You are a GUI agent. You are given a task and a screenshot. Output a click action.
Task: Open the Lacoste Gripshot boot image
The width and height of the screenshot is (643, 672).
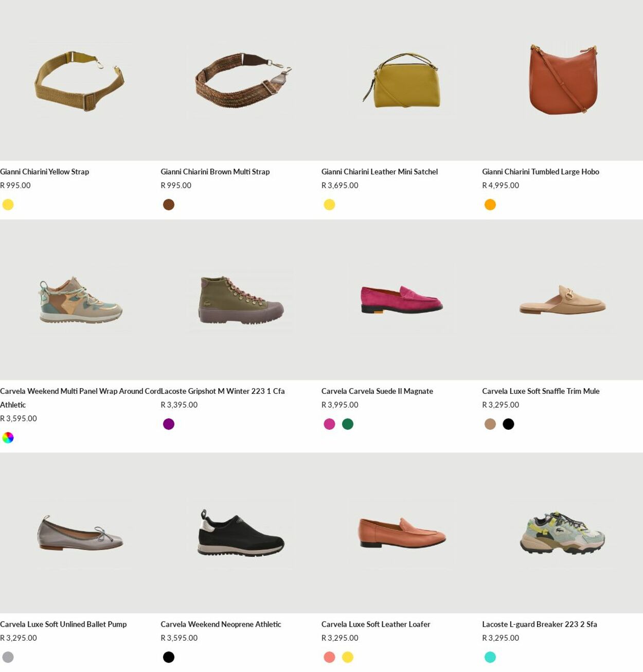click(241, 300)
